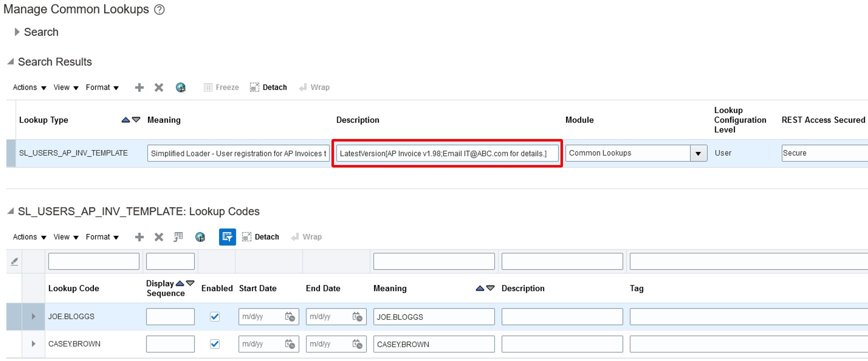
Task: Open Format menu in Search Results toolbar
Action: point(102,87)
